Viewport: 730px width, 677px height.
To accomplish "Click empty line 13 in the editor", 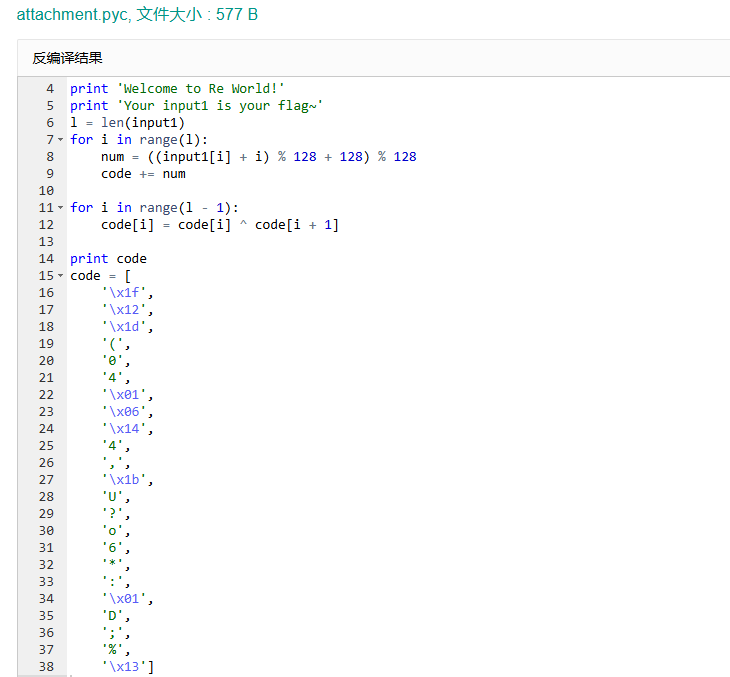I will click(x=300, y=241).
